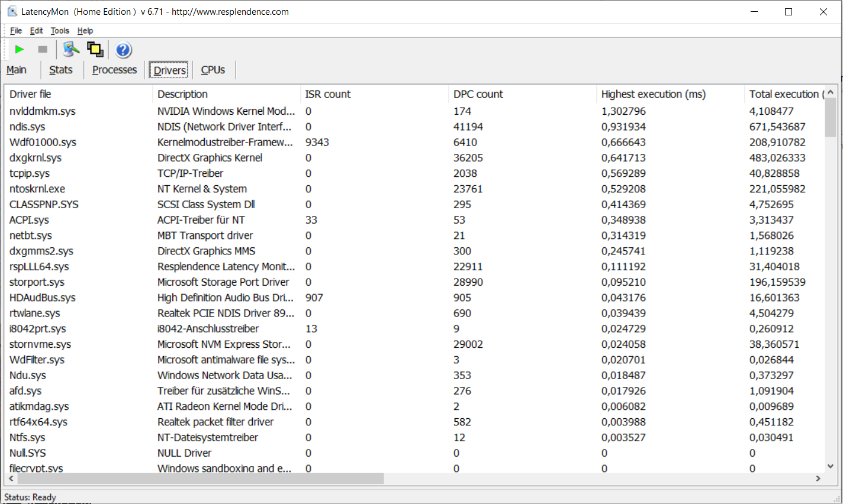
Task: Select the atikmdag.sys driver row
Action: click(x=414, y=406)
